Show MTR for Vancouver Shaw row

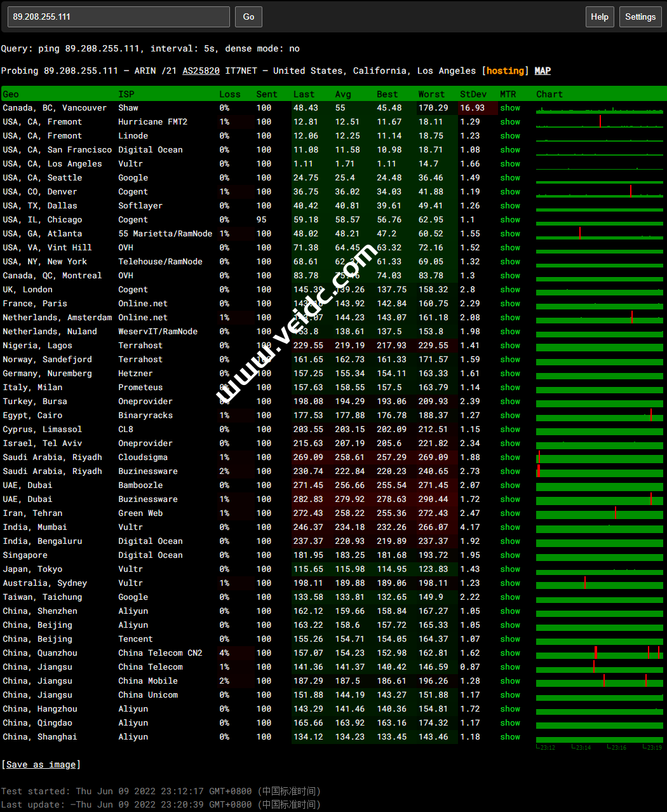click(509, 108)
